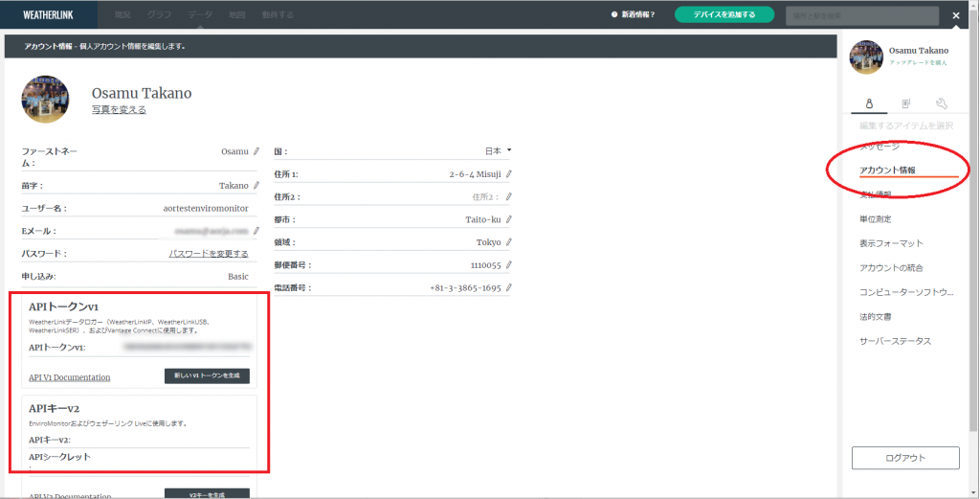980x499 pixels.
Task: Open the devices tab icon in sidebar
Action: (905, 103)
